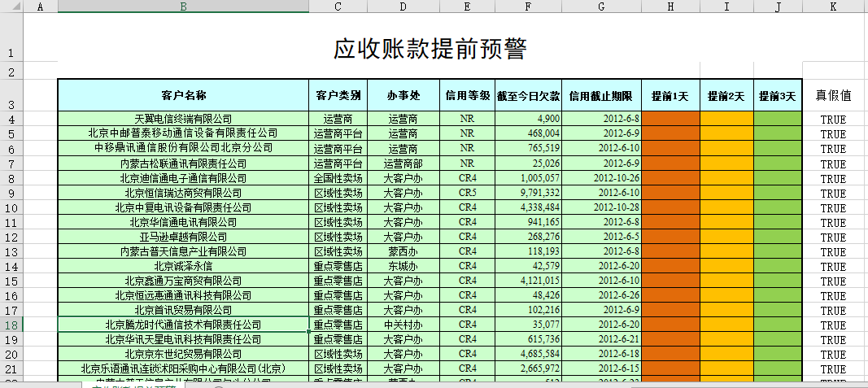Screen dimensions: 868x388
Task: Select row 3 header number
Action: point(11,104)
